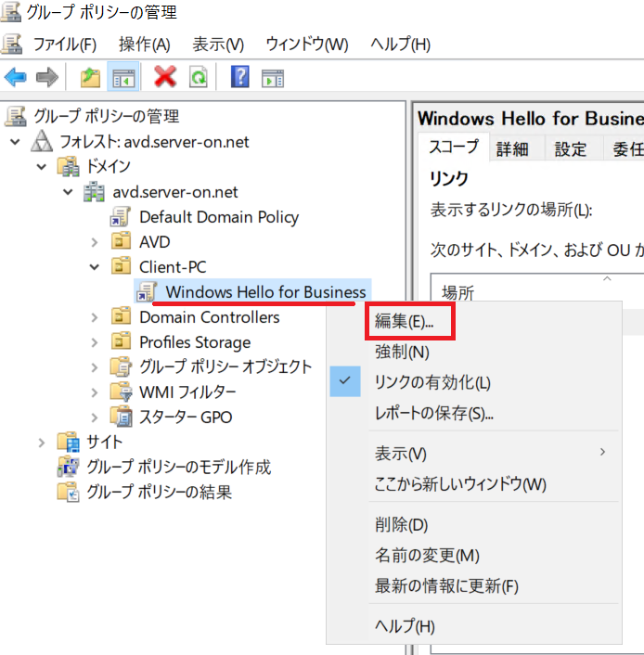Collapse the avd.server-on.net domain node
The image size is (644, 655).
(x=68, y=192)
